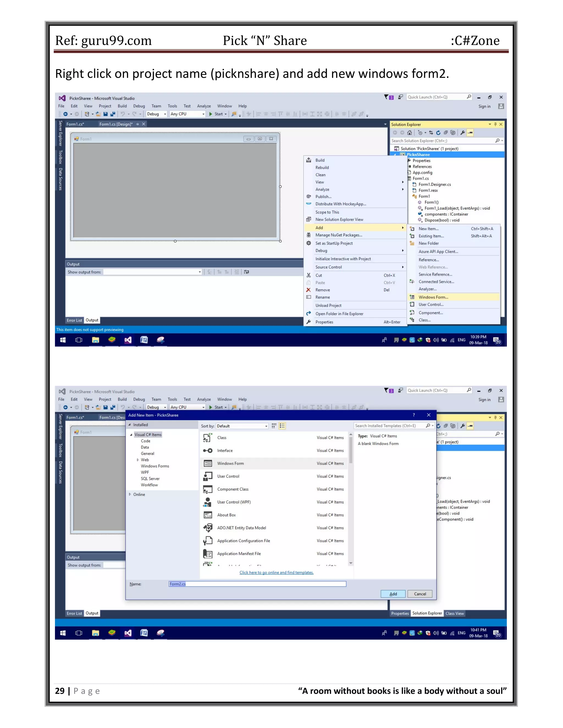Image resolution: width=563 pixels, height=728 pixels.
Task: Select the Windows Forms category in dialog tree
Action: click(155, 466)
